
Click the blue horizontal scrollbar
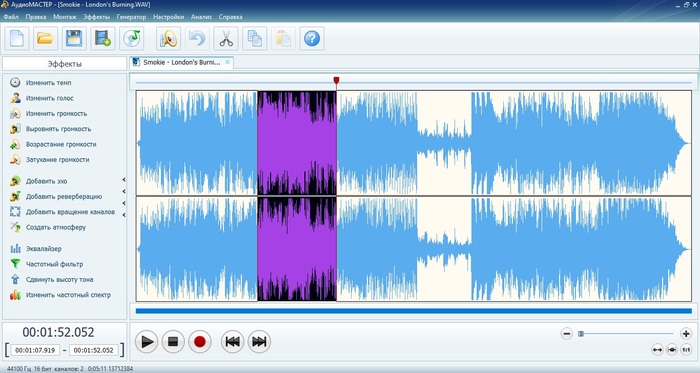[413, 311]
